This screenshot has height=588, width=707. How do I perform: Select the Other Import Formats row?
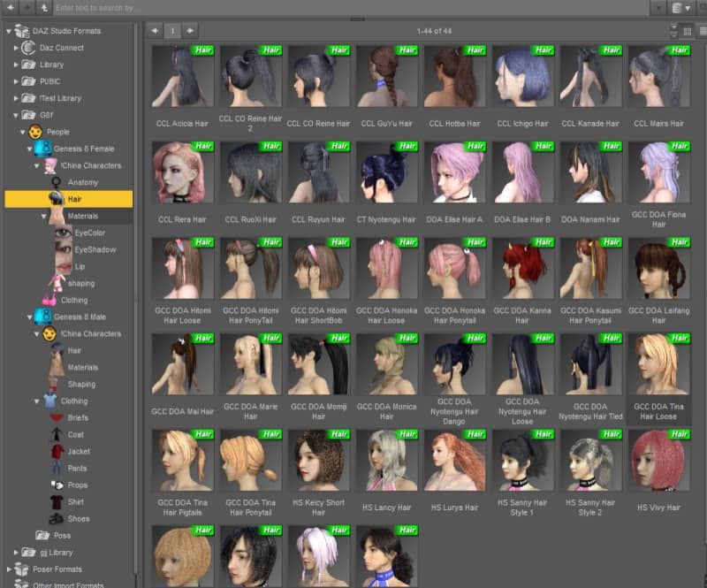(68, 584)
